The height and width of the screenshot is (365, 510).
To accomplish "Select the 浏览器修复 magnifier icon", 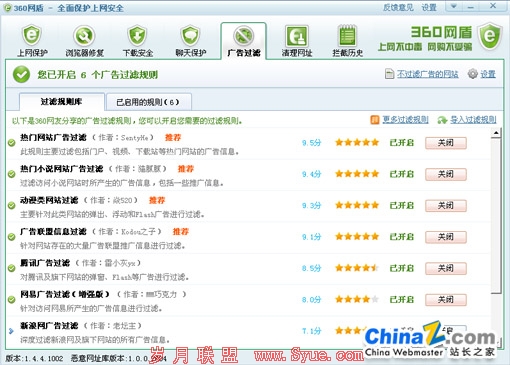I will point(84,35).
